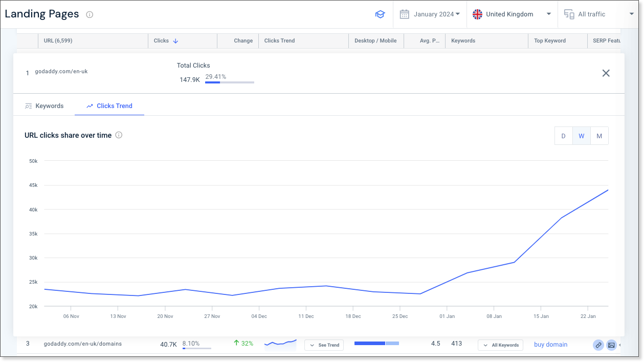This screenshot has width=644, height=362.
Task: Click the Avg. P... column header
Action: point(429,41)
